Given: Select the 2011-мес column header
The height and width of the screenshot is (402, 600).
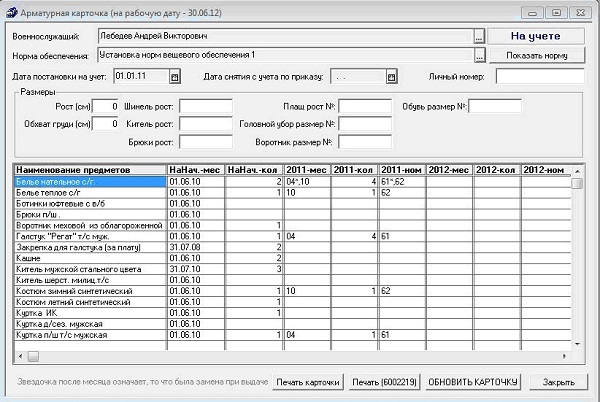Looking at the screenshot, I should pyautogui.click(x=307, y=169).
